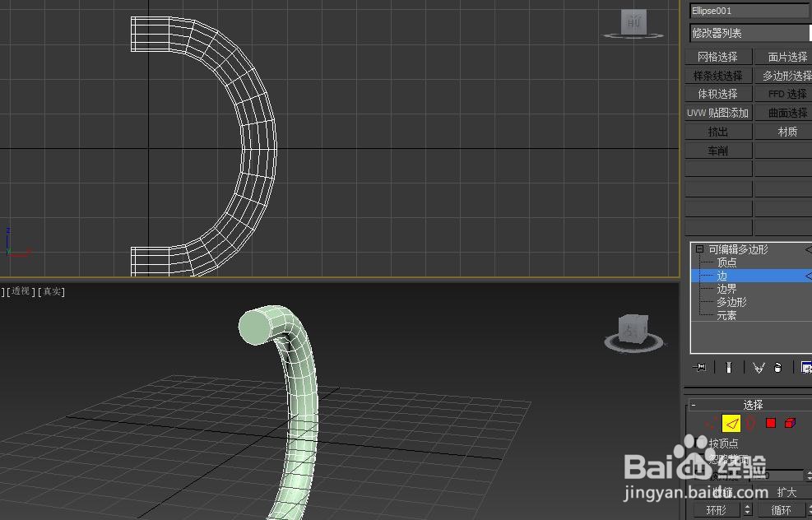This screenshot has height=520, width=812.
Task: Select 元素 in the modifier stack
Action: pyautogui.click(x=726, y=315)
